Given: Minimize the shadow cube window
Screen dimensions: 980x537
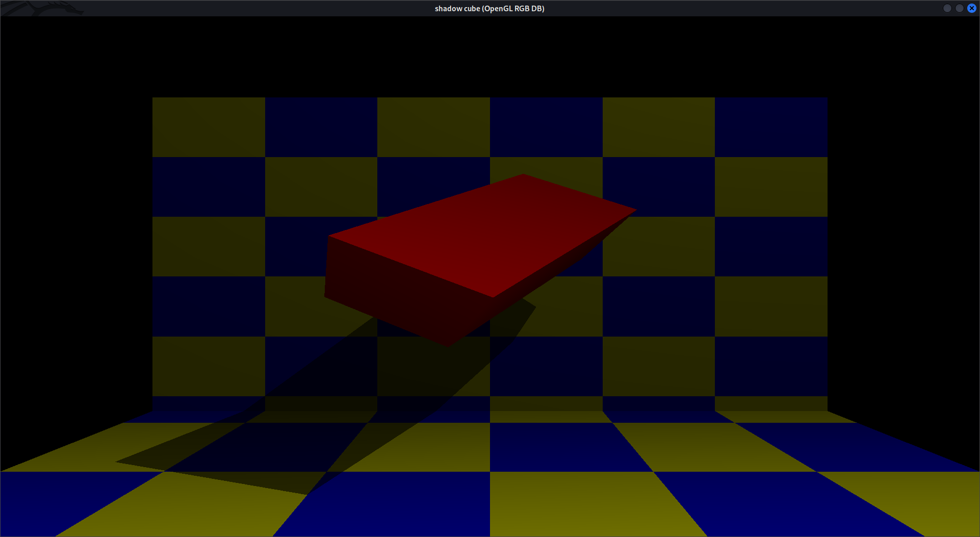Looking at the screenshot, I should (947, 8).
